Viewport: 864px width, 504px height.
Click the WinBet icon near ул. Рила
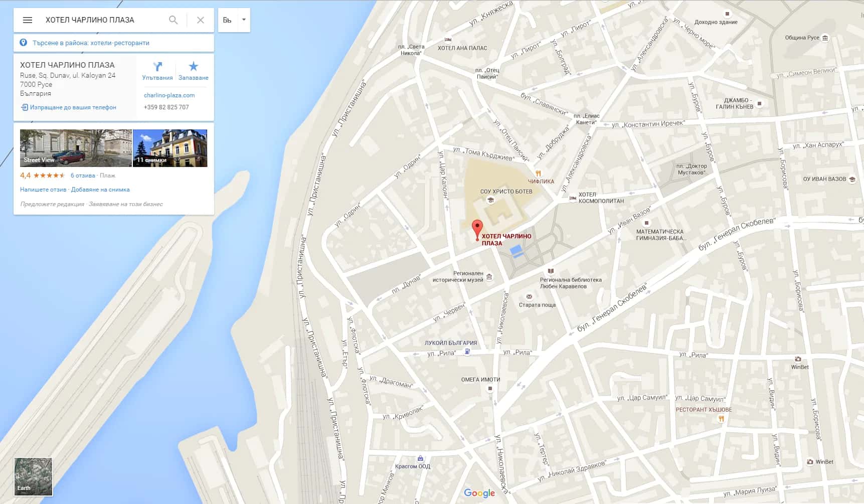(x=798, y=359)
